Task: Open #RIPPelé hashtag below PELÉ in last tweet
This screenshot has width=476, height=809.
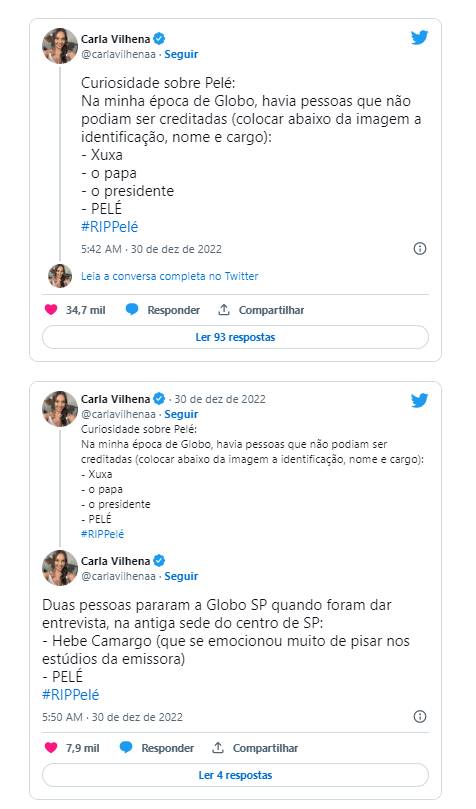Action: [x=71, y=694]
